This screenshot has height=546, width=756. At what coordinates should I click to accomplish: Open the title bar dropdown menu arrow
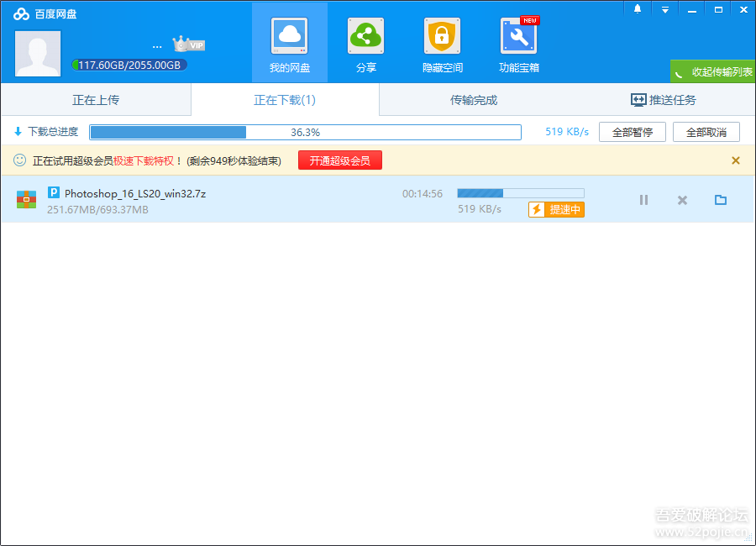665,9
